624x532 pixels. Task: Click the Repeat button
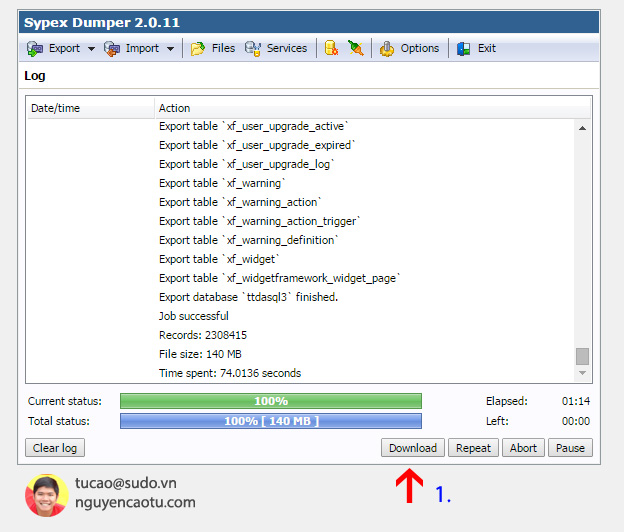pyautogui.click(x=473, y=448)
